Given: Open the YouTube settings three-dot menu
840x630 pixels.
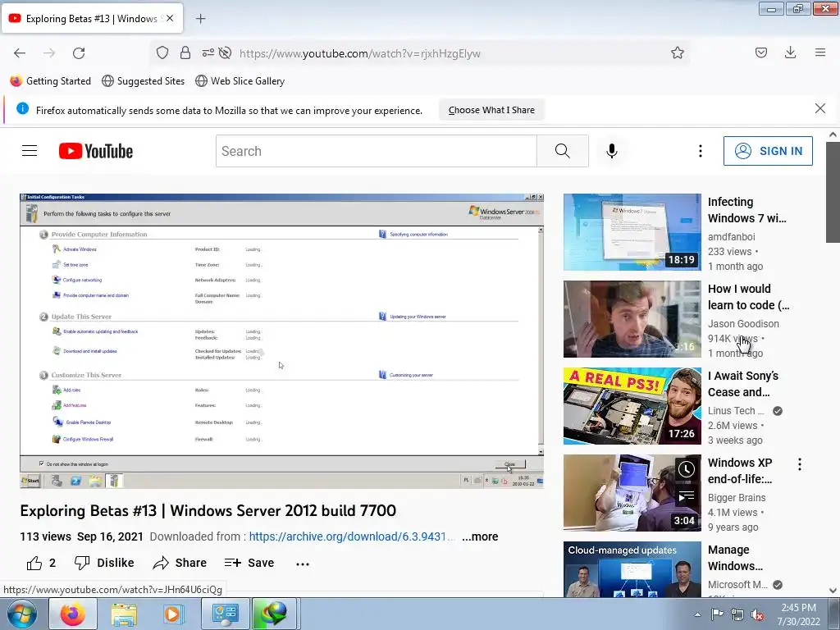Looking at the screenshot, I should click(701, 151).
